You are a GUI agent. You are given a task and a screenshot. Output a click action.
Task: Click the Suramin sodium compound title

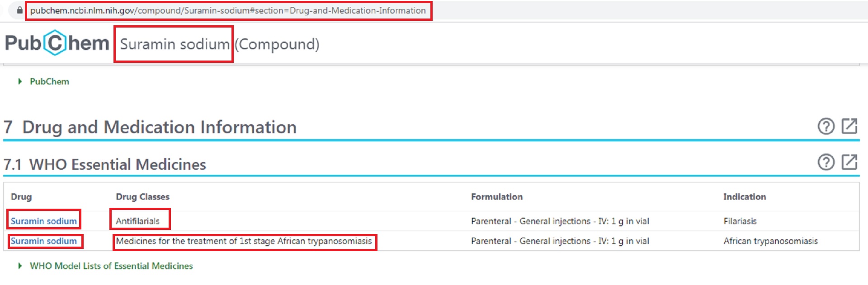[x=175, y=44]
